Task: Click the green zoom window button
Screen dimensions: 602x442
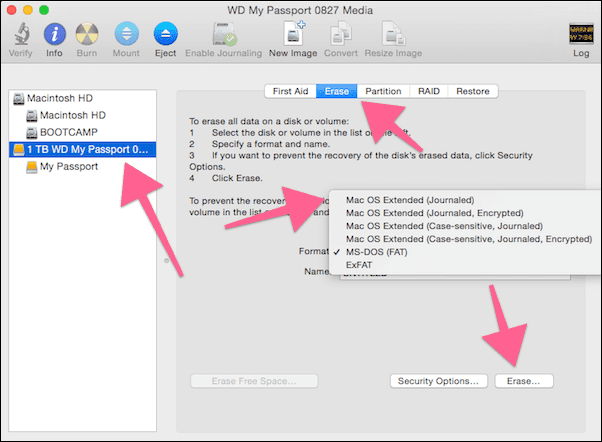Action: [x=44, y=10]
